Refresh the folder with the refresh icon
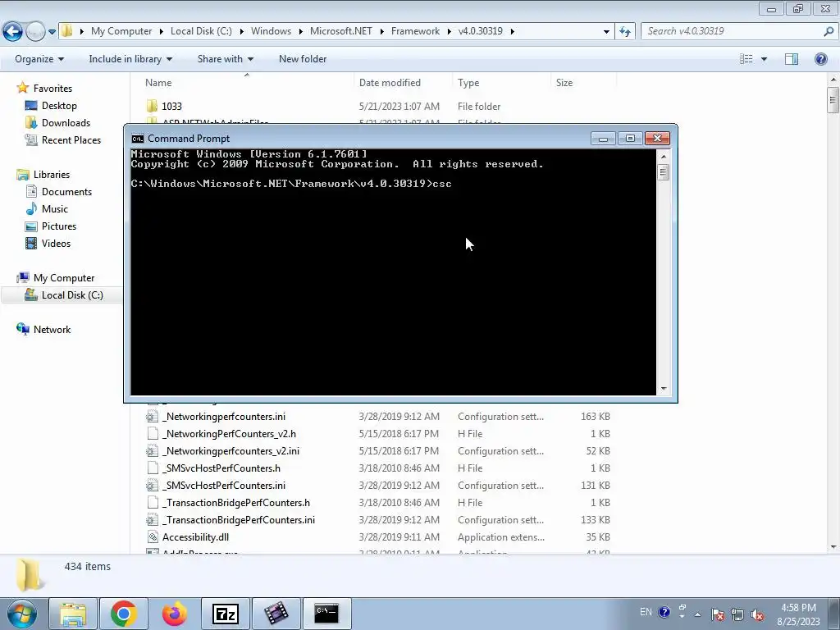Screen dimensions: 840x630 pos(624,31)
